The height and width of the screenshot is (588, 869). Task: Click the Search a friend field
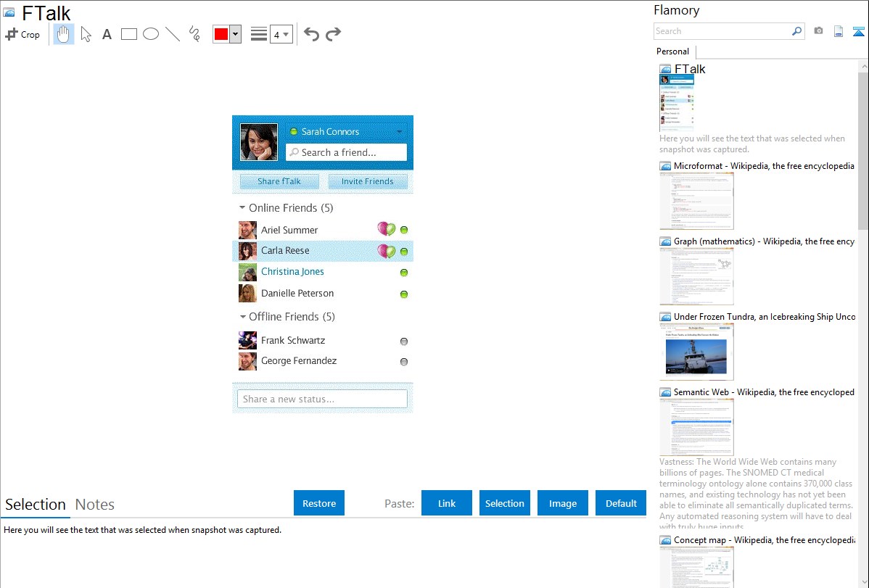point(347,152)
